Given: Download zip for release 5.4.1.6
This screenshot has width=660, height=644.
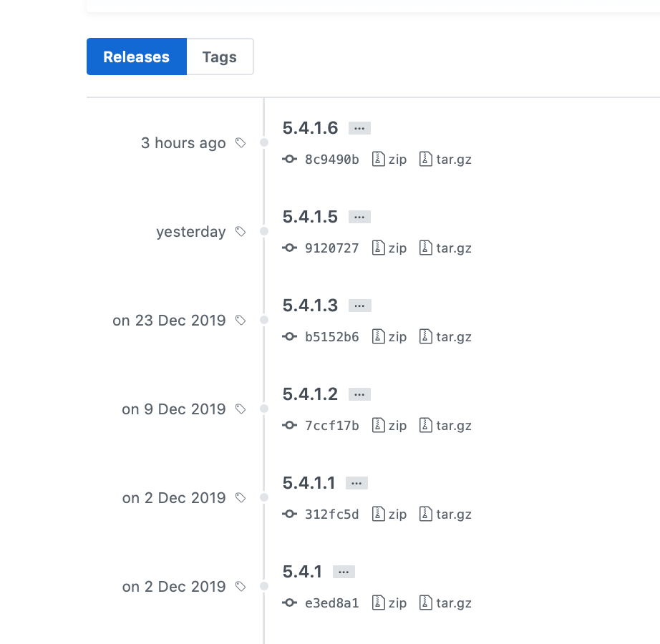Looking at the screenshot, I should click(389, 160).
